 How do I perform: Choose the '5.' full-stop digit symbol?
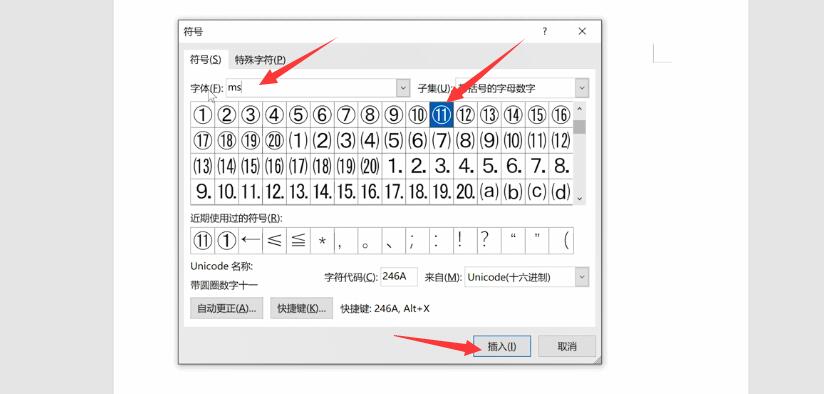tap(489, 166)
